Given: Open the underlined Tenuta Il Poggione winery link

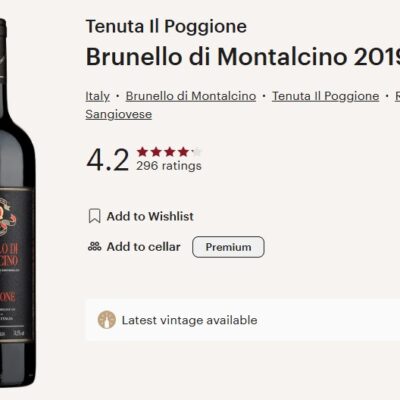Looking at the screenshot, I should coord(326,96).
